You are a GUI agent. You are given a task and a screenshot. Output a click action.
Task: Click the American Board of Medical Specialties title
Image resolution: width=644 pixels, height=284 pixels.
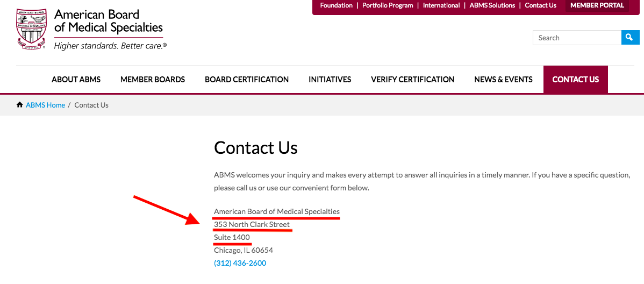(x=108, y=20)
